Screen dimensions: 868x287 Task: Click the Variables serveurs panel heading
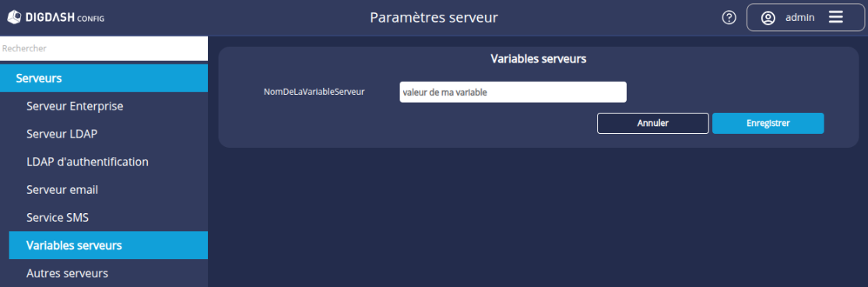[x=538, y=58]
